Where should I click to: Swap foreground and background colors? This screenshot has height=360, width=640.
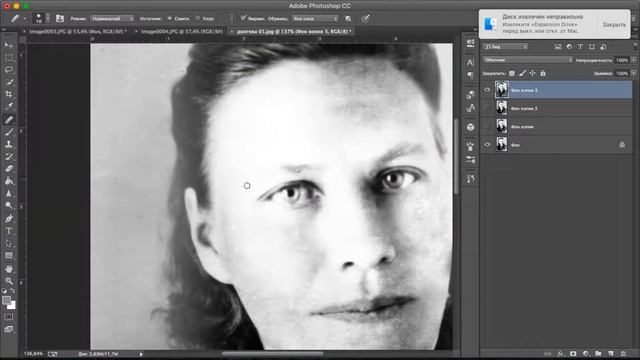coord(13,291)
